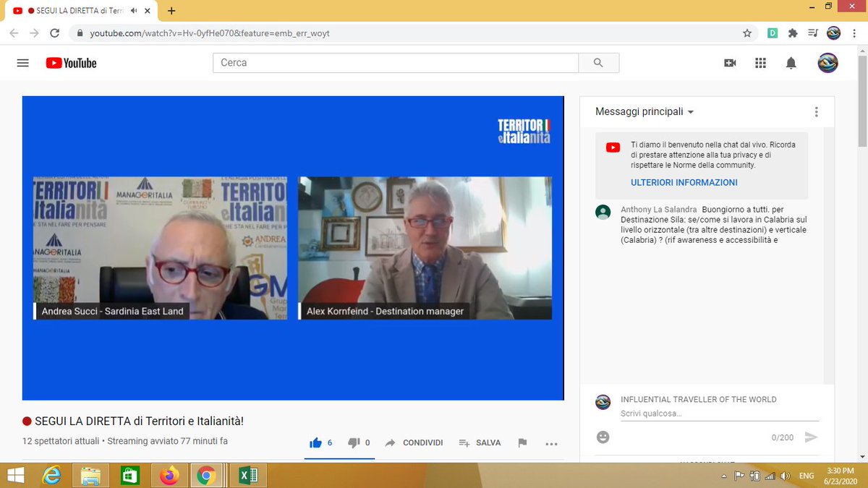The height and width of the screenshot is (488, 868).
Task: View site security lock info
Action: (x=80, y=33)
